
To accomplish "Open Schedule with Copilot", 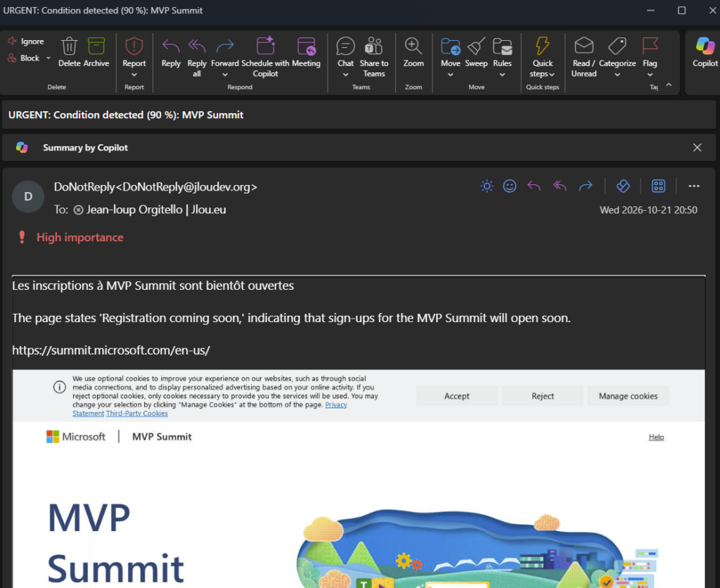I will tap(265, 58).
